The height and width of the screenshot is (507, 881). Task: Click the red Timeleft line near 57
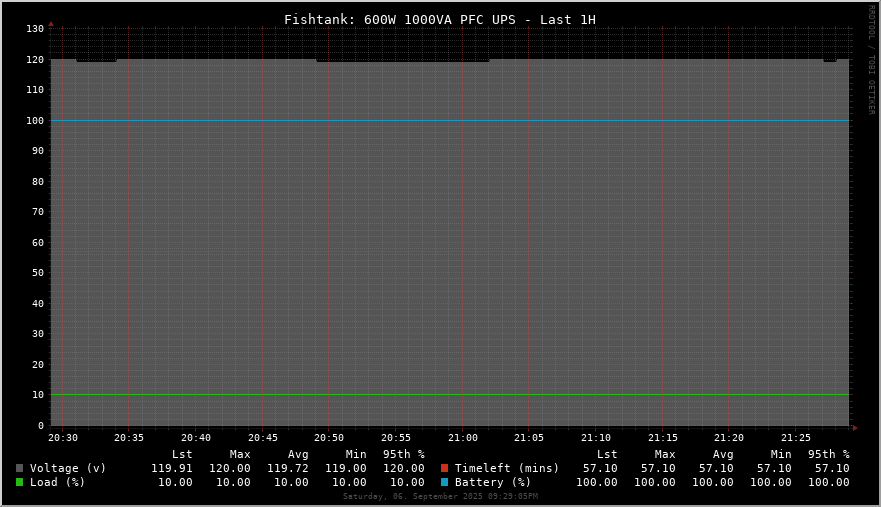[449, 251]
